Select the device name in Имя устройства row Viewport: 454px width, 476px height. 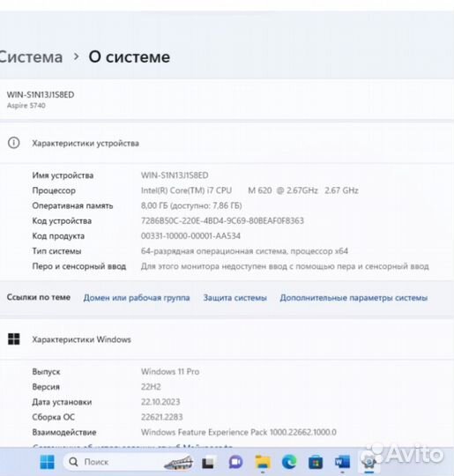click(175, 175)
